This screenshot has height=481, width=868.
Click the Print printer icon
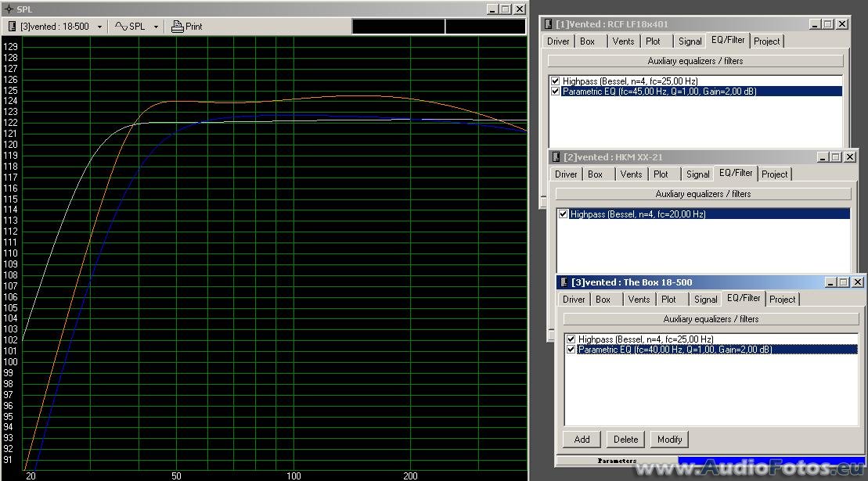pyautogui.click(x=177, y=26)
